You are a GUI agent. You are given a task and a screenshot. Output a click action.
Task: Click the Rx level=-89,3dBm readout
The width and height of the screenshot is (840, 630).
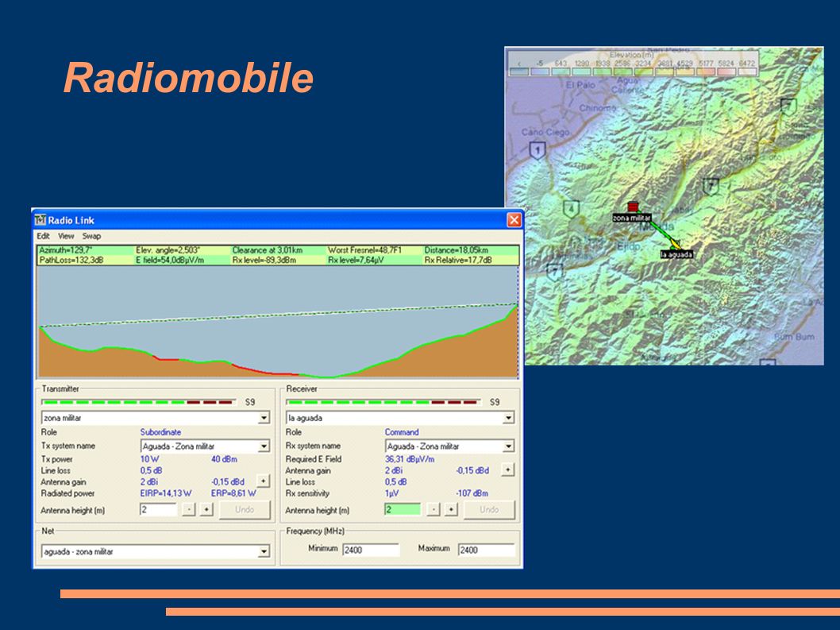pos(264,260)
